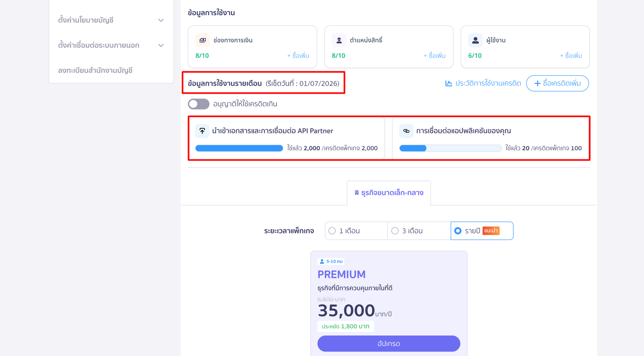Viewport: 644px width, 356px height.
Task: Click the application connection usage progress bar
Action: pos(450,148)
